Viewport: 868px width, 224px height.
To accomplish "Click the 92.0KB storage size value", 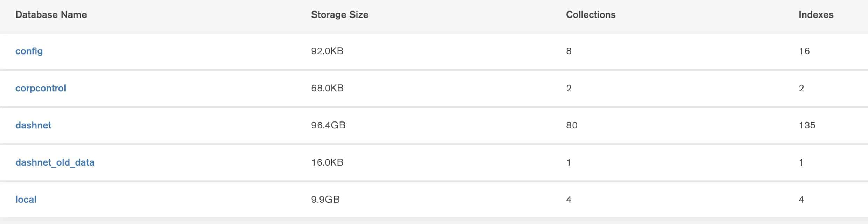I will coord(327,51).
